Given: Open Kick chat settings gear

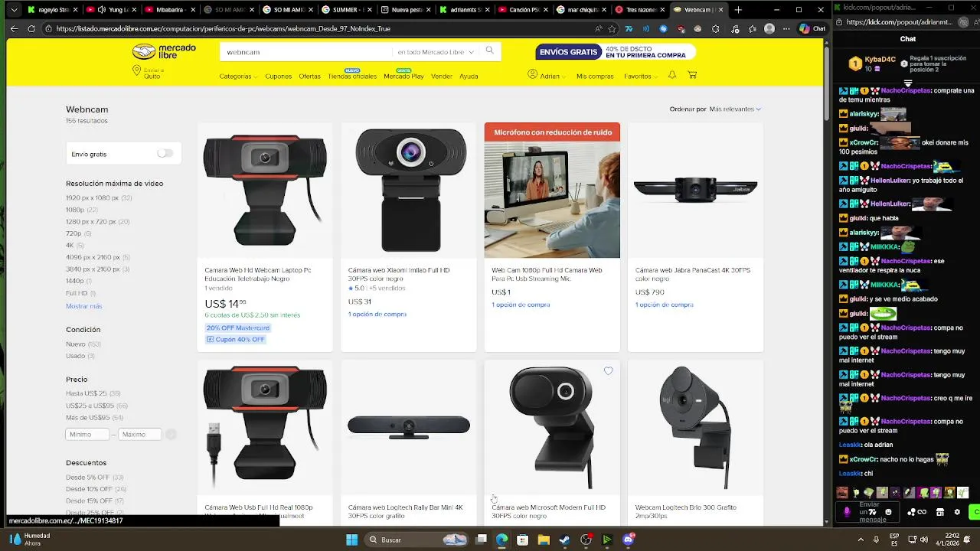Looking at the screenshot, I should (956, 512).
